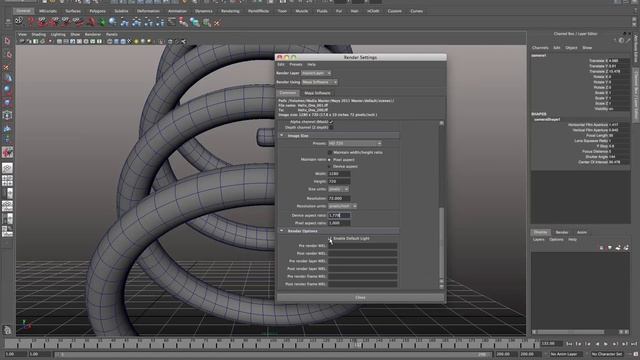Click the X-Ray icon in panel toolbar
The width and height of the screenshot is (640, 360).
170,42
